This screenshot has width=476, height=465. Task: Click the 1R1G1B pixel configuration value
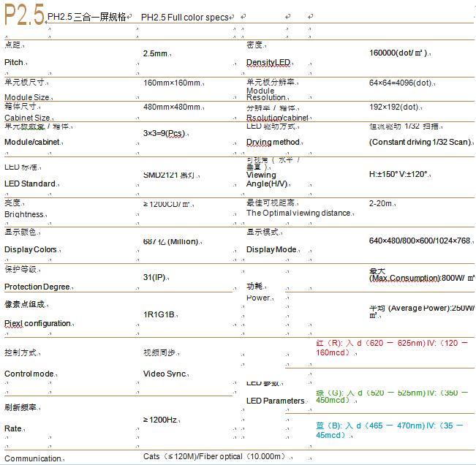(x=159, y=314)
